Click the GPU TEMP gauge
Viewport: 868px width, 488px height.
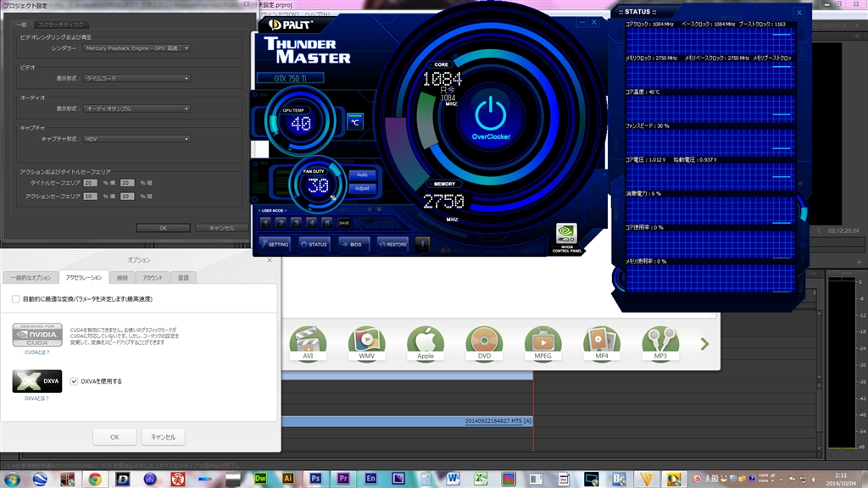300,121
